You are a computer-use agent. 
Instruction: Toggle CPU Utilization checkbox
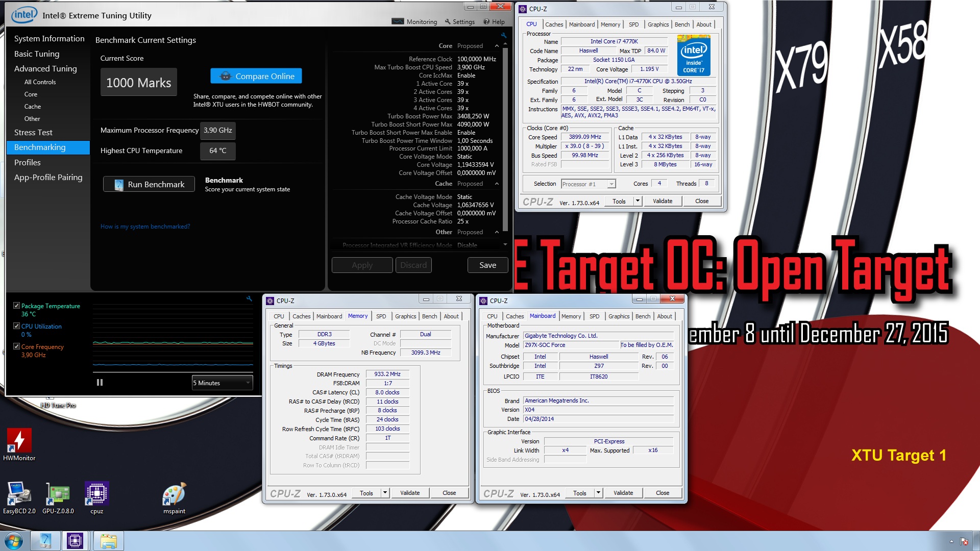16,325
